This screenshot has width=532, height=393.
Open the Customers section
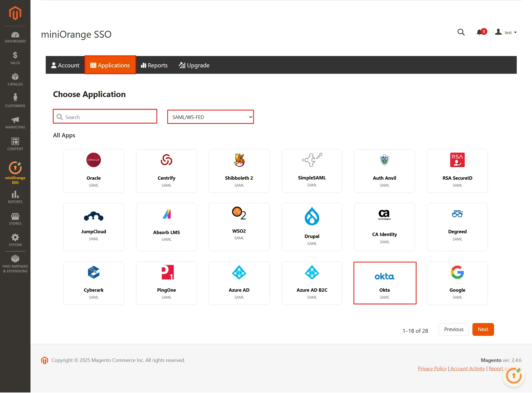[x=15, y=100]
